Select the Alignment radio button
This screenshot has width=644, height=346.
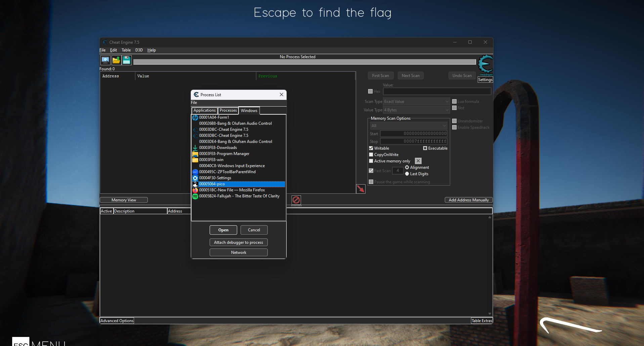[407, 167]
